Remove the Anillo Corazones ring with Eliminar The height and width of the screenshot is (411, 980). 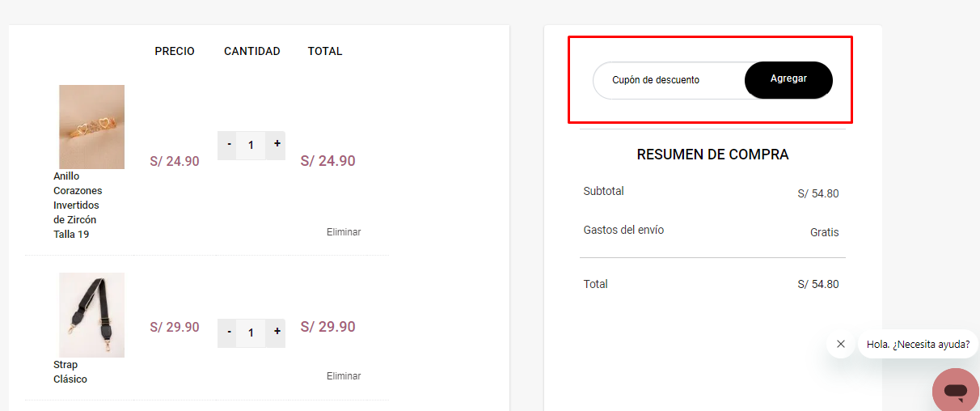(344, 232)
